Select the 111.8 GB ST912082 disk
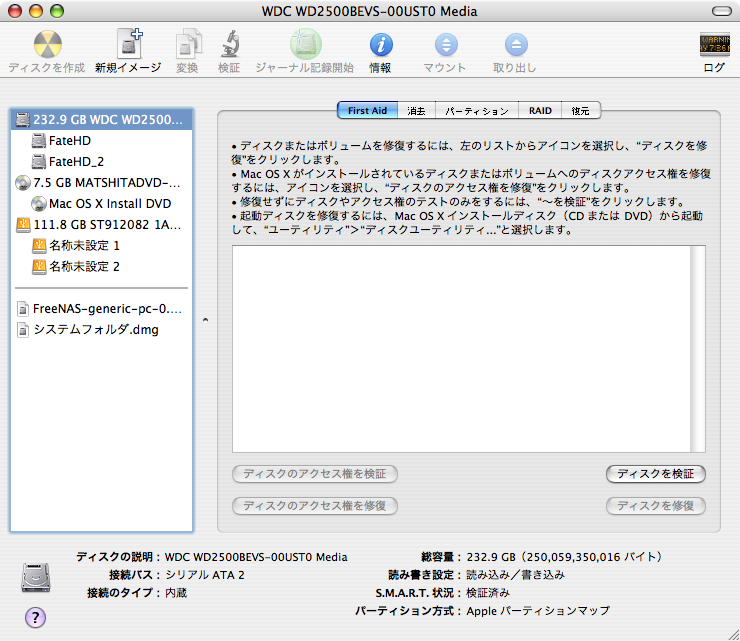The height and width of the screenshot is (641, 740). point(101,225)
